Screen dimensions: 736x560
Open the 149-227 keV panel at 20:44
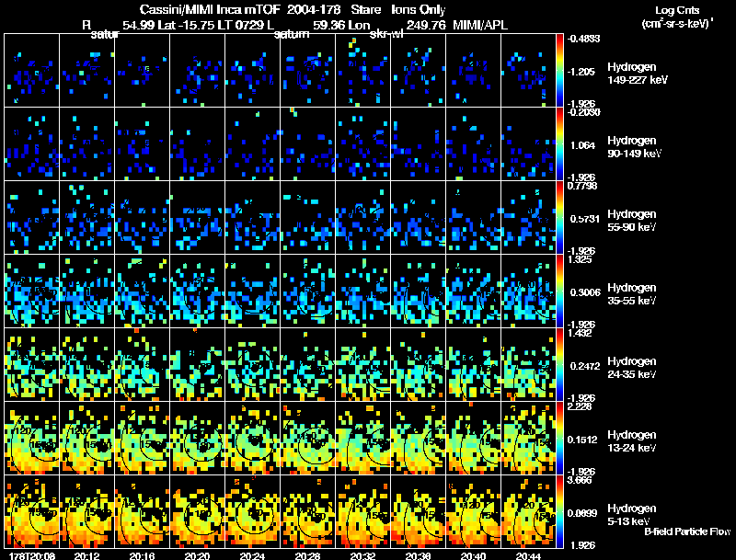529,70
